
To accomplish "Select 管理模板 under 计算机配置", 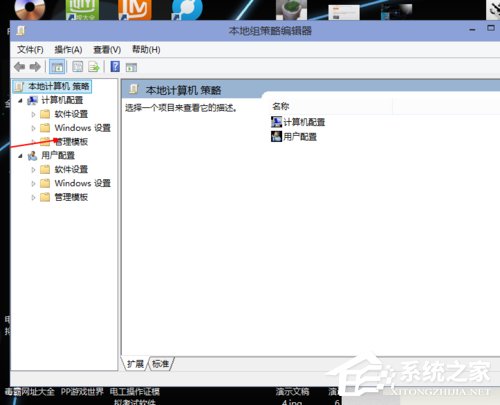I will [x=71, y=142].
